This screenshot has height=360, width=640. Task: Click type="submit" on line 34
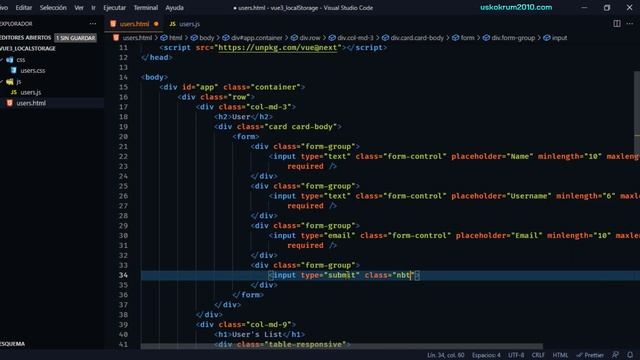click(x=330, y=275)
